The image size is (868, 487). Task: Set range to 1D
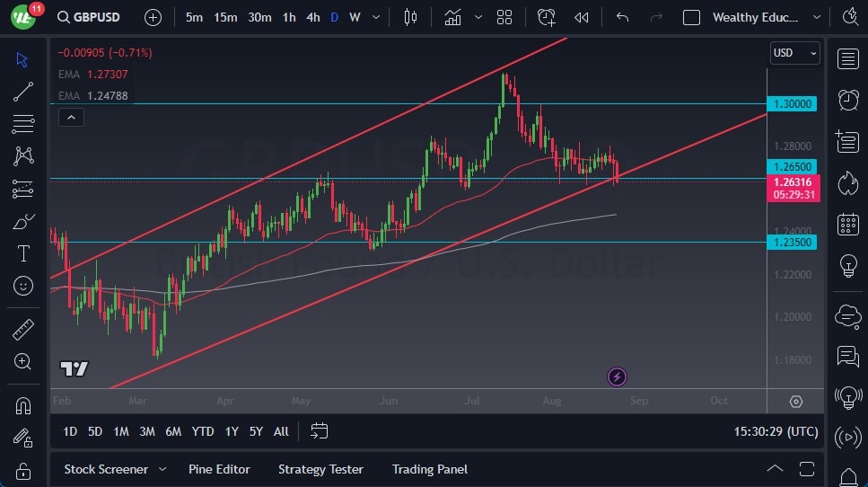coord(70,431)
